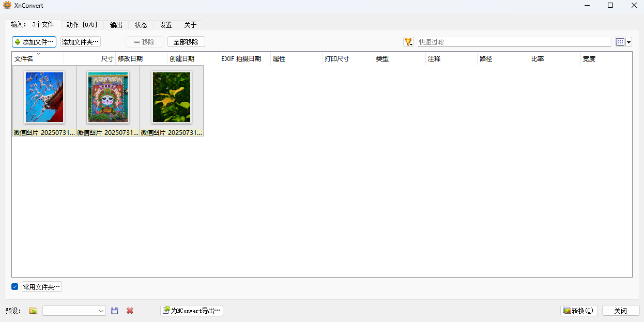Click the 转换 convert button icon
This screenshot has width=644, height=322.
tap(566, 310)
